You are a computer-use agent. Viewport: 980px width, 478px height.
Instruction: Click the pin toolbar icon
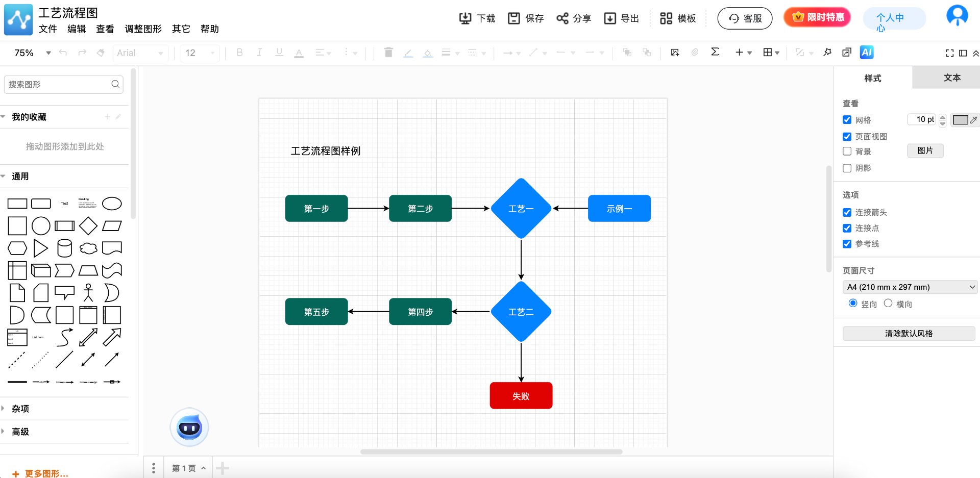(827, 52)
